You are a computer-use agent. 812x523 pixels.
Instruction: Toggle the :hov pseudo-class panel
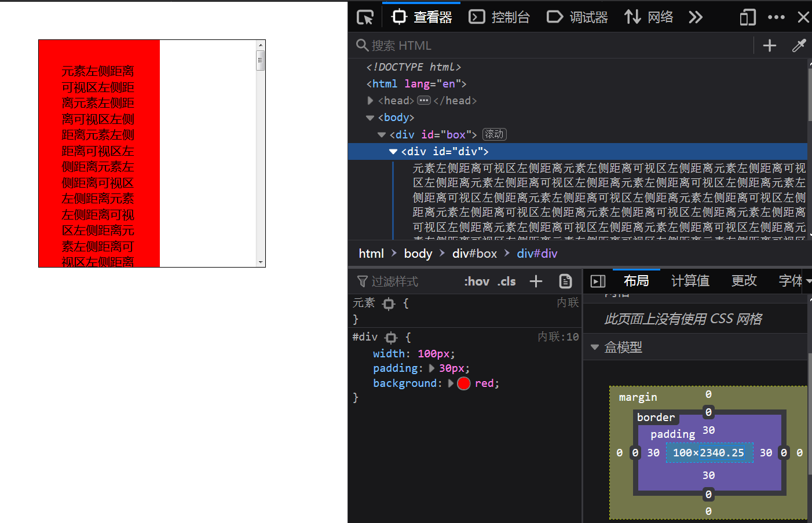pyautogui.click(x=477, y=281)
